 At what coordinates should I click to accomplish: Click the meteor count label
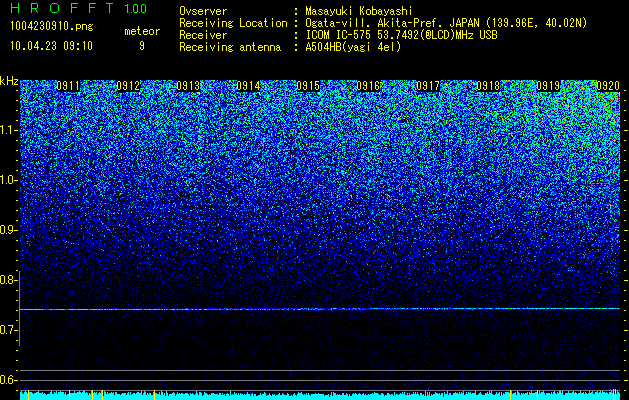click(142, 31)
